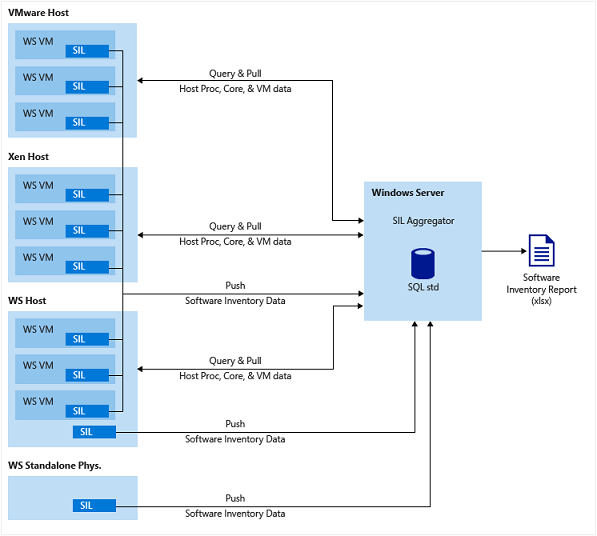597x536 pixels.
Task: Click the 'Windows Server' title text
Action: 408,193
